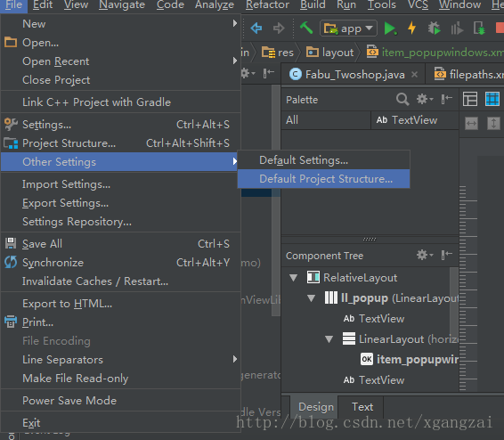Viewport: 504px width, 440px height.
Task: Hide the Palette panel with collapse icon
Action: point(447,99)
